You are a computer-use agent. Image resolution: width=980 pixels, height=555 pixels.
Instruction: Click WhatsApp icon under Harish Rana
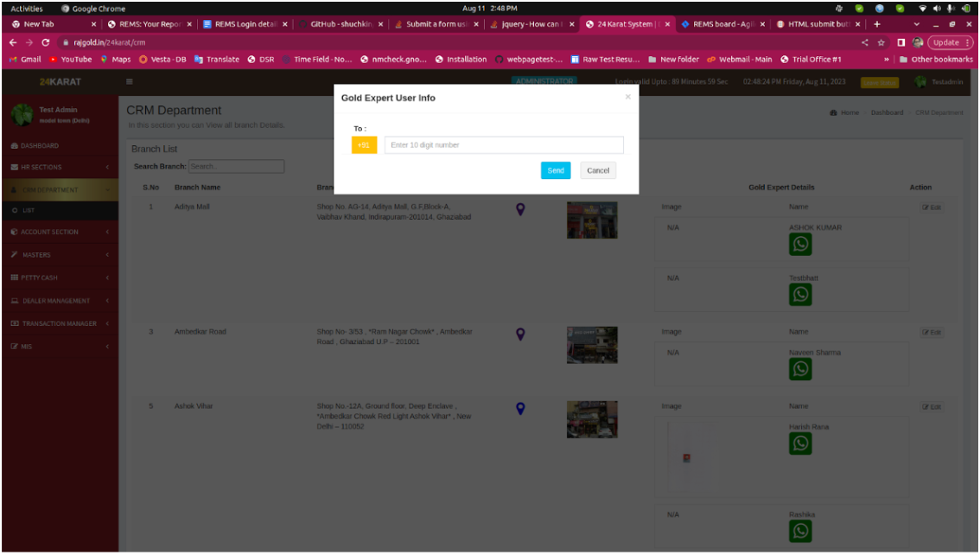tap(800, 443)
